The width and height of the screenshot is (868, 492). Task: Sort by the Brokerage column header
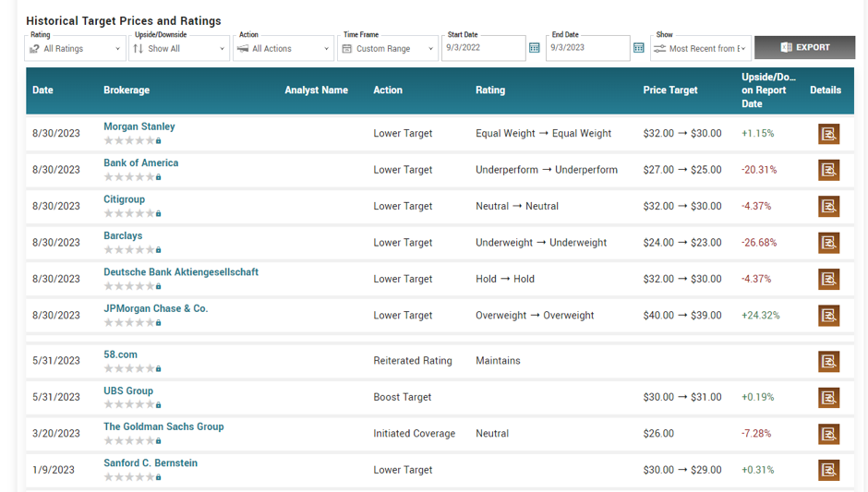[127, 90]
